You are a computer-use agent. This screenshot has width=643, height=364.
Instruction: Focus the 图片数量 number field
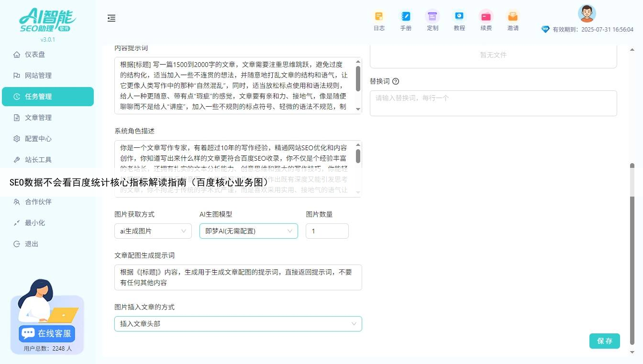coord(327,231)
